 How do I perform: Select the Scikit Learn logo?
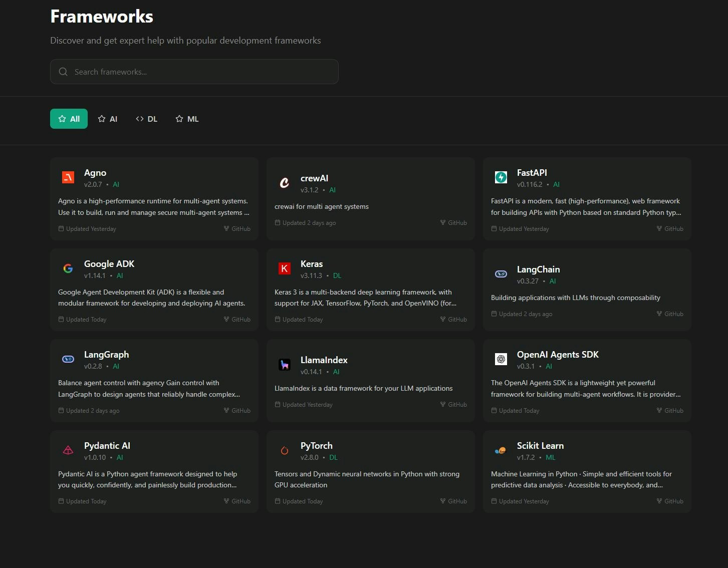click(501, 450)
